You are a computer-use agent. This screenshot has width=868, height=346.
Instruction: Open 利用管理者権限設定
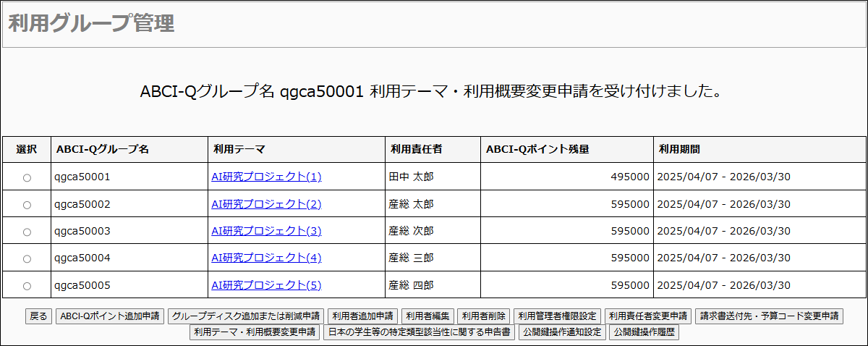coord(557,316)
